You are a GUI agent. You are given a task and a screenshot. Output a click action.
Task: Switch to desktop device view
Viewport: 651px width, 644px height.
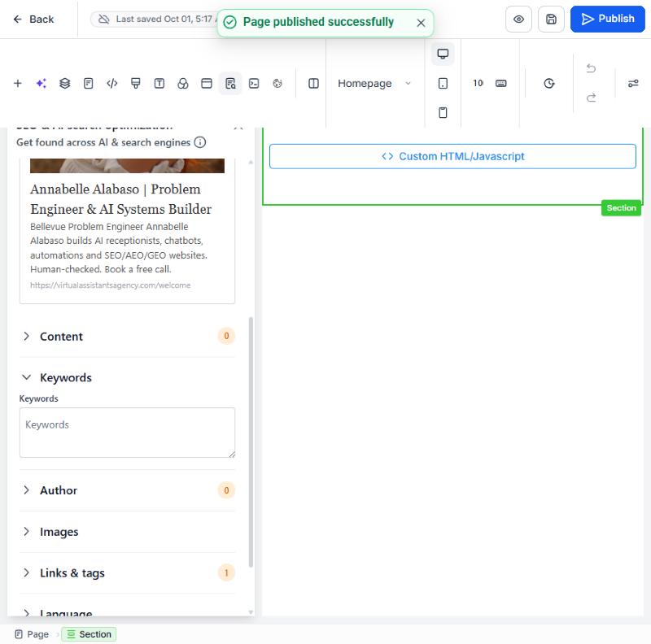pos(443,54)
